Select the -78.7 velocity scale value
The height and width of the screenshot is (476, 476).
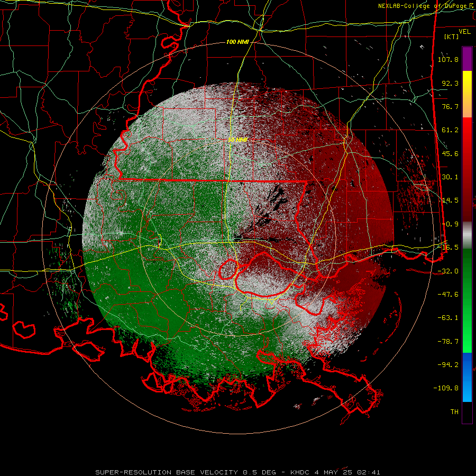tap(448, 342)
